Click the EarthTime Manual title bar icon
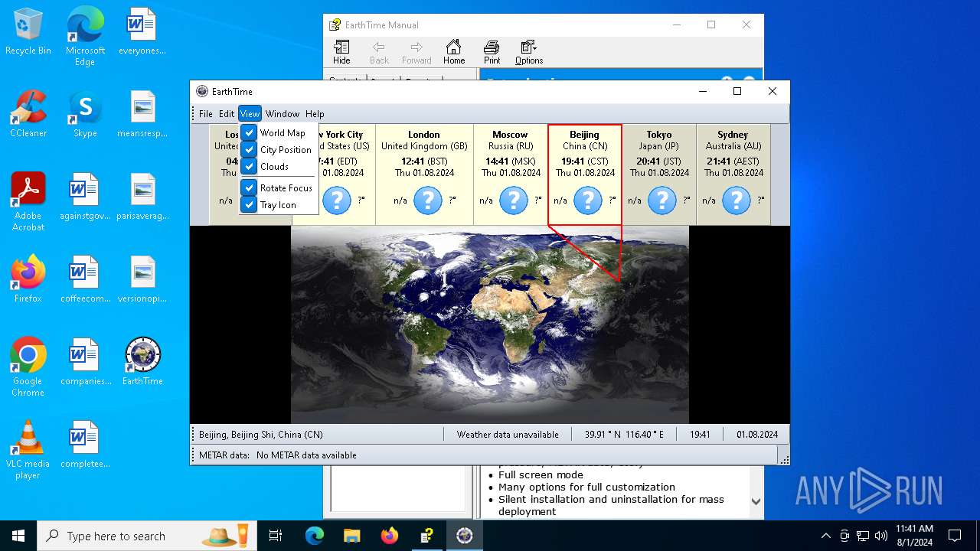980x551 pixels. pyautogui.click(x=335, y=24)
